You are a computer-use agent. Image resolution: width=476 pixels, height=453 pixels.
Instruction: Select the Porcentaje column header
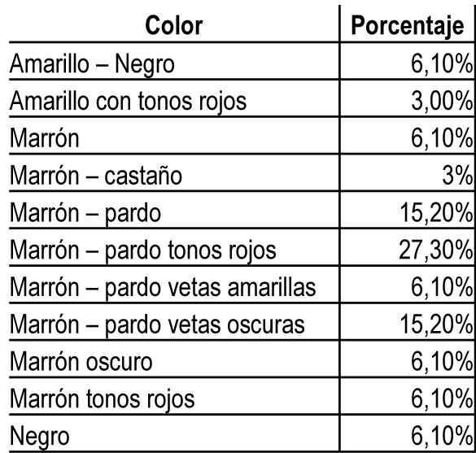[x=407, y=26]
